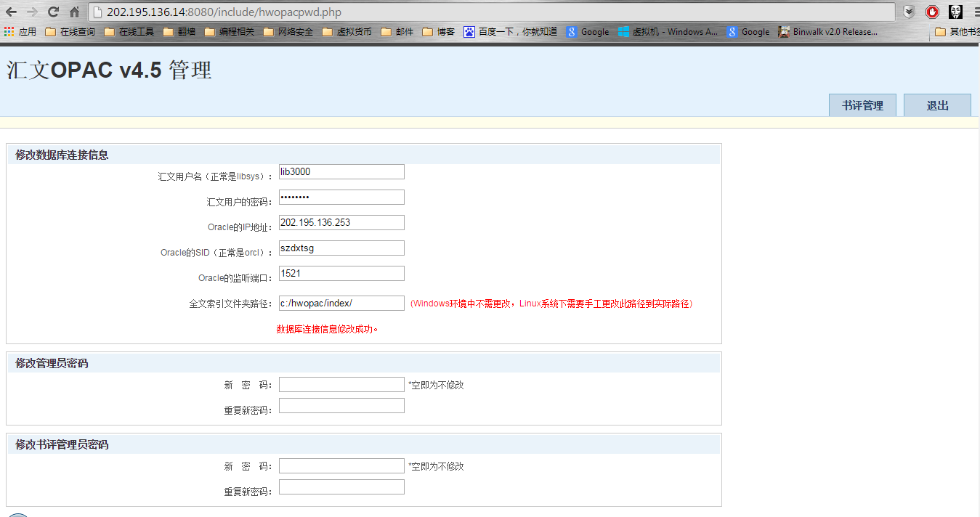Open the Binwalk v2.0 Release bookmark
The image size is (980, 517).
[x=827, y=32]
